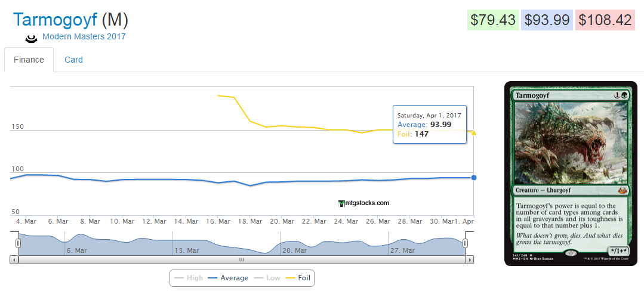Click the 100 y-axis label
The width and height of the screenshot is (644, 291).
[17, 169]
